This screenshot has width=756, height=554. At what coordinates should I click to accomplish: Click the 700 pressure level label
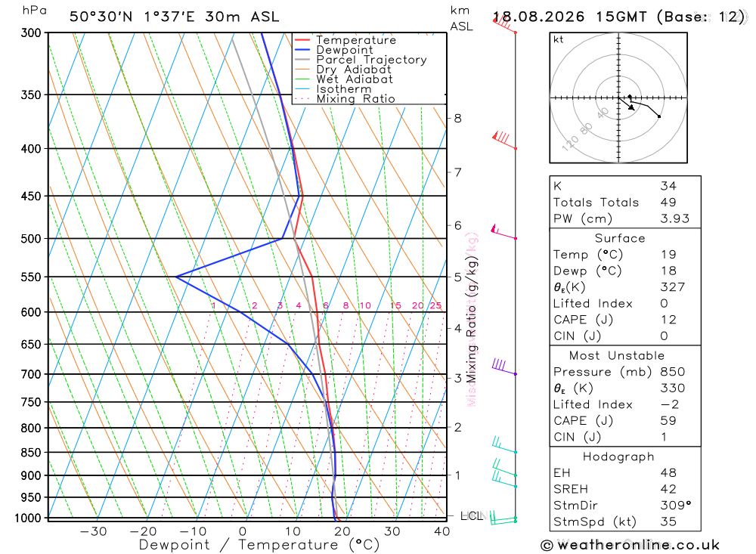pos(31,374)
